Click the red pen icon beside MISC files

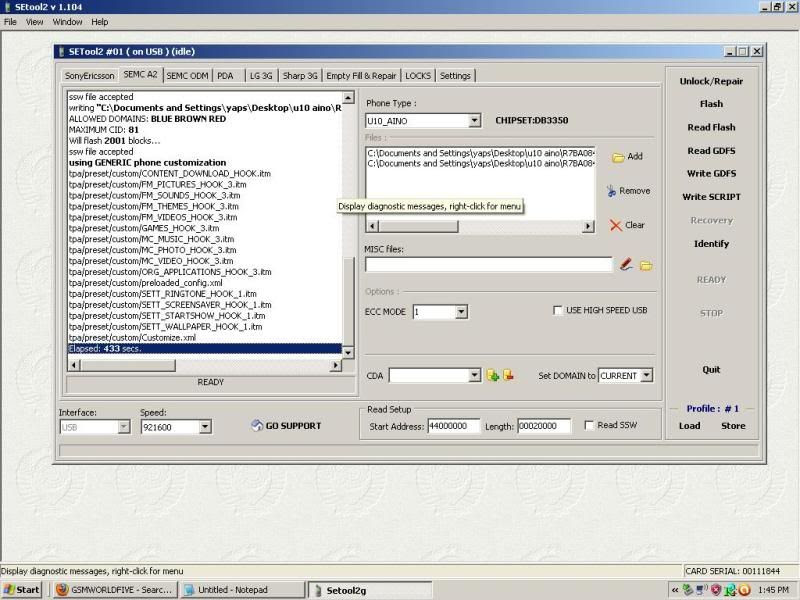[626, 264]
